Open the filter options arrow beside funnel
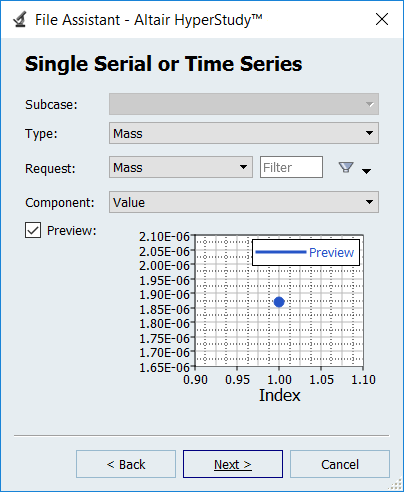This screenshot has width=404, height=492. 366,171
